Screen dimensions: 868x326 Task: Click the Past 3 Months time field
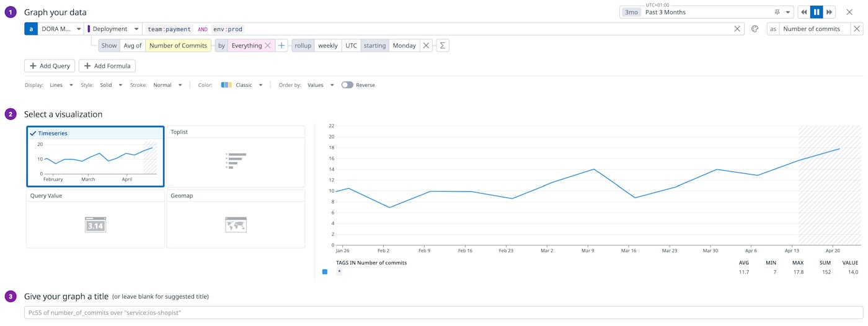707,12
